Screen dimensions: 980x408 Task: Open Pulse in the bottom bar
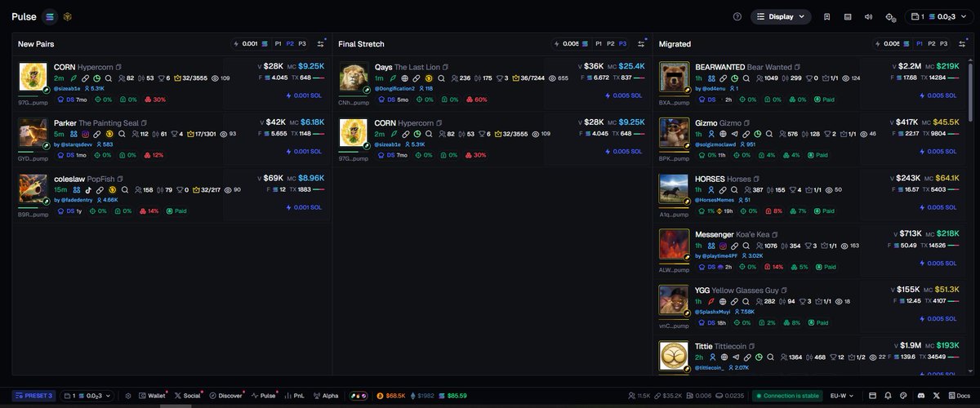pos(265,396)
